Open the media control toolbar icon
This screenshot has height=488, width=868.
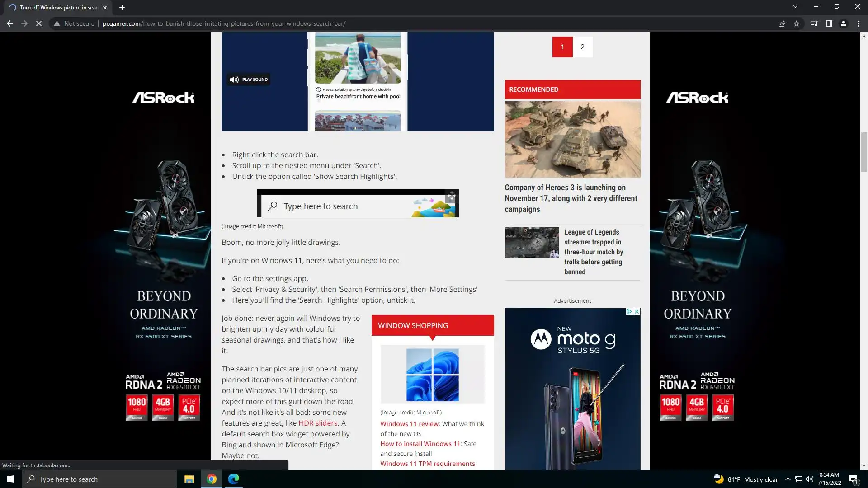(814, 23)
